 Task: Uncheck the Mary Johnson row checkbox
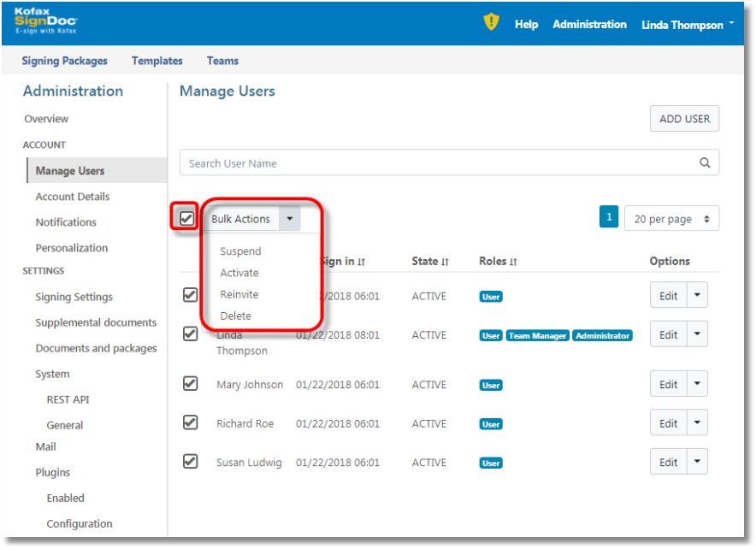[191, 384]
